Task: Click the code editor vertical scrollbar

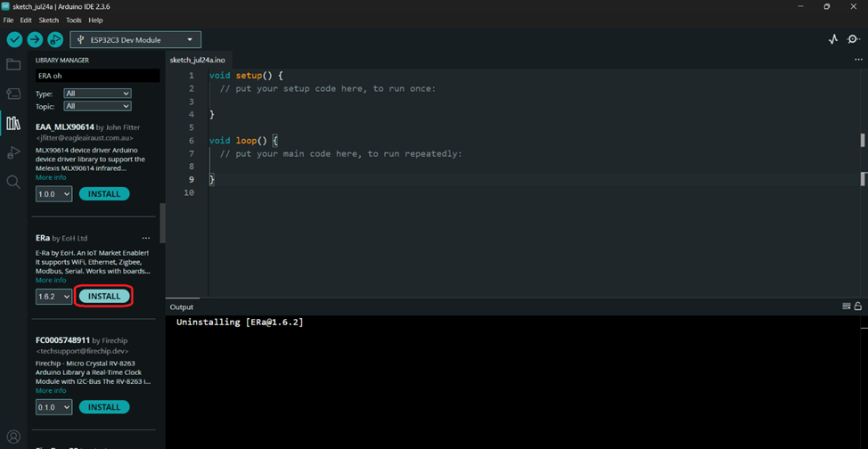Action: [x=863, y=140]
